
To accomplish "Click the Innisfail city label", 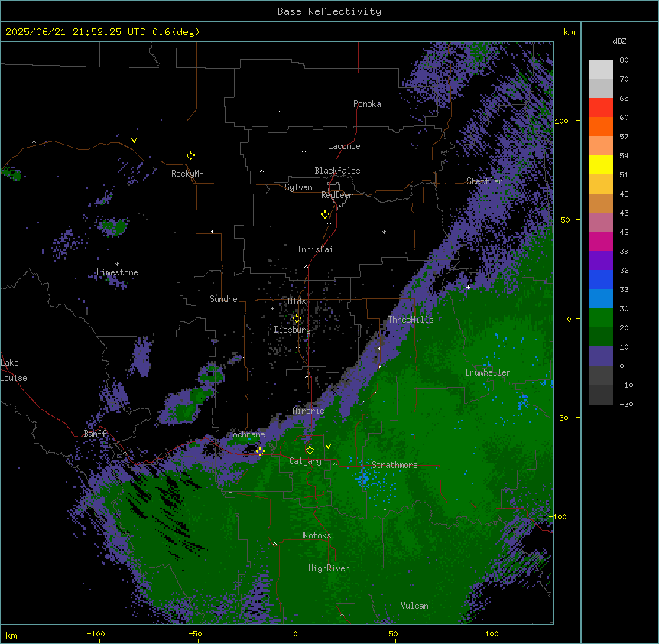I will [x=317, y=249].
